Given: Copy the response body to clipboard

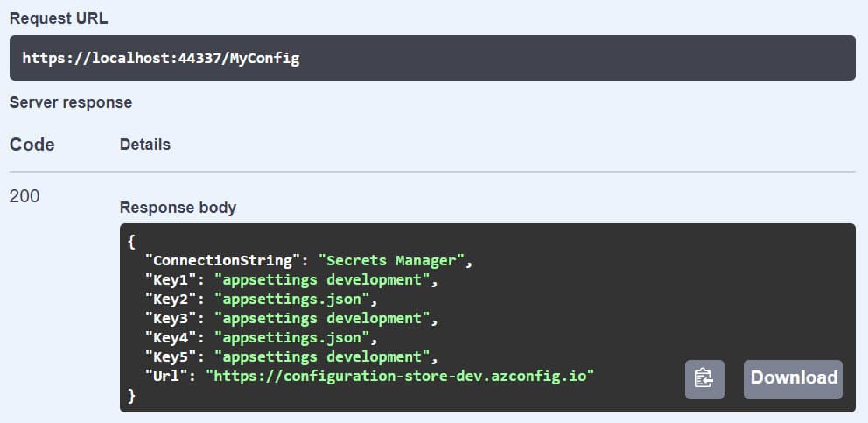Looking at the screenshot, I should pyautogui.click(x=704, y=378).
